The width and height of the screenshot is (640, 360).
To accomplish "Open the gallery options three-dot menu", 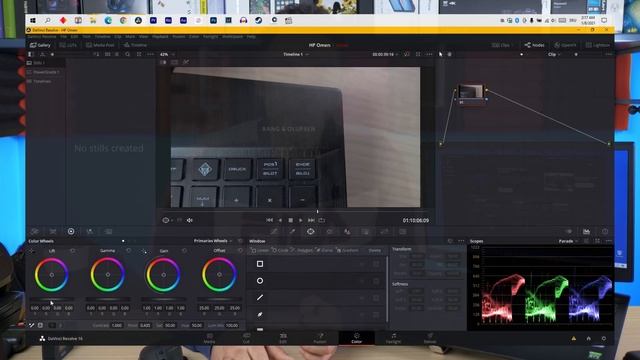I will [150, 54].
